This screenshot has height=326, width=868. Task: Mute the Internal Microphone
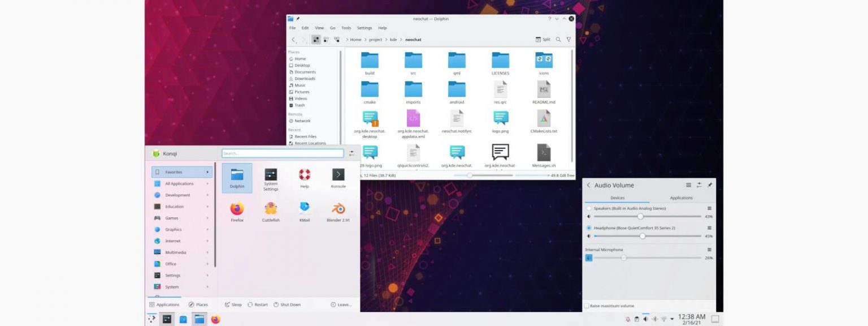(588, 258)
